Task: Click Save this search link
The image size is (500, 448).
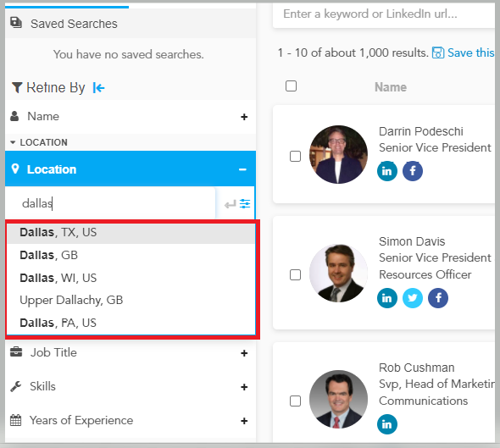Action: (464, 53)
